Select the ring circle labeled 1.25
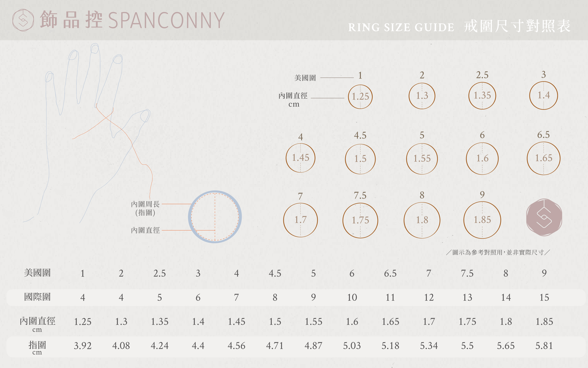The width and height of the screenshot is (588, 368). click(x=360, y=97)
